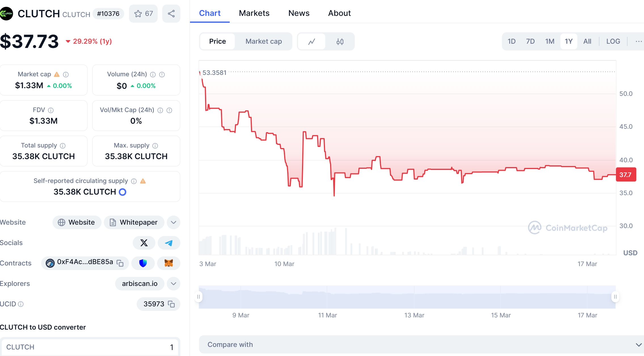Click the Market cap warning triangle
This screenshot has width=644, height=356.
coord(57,74)
